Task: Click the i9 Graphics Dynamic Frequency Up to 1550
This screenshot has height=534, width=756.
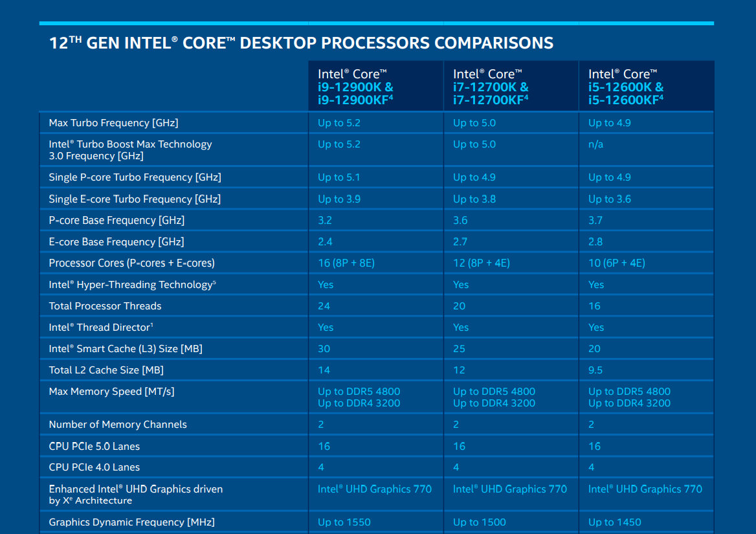Action: 344,522
